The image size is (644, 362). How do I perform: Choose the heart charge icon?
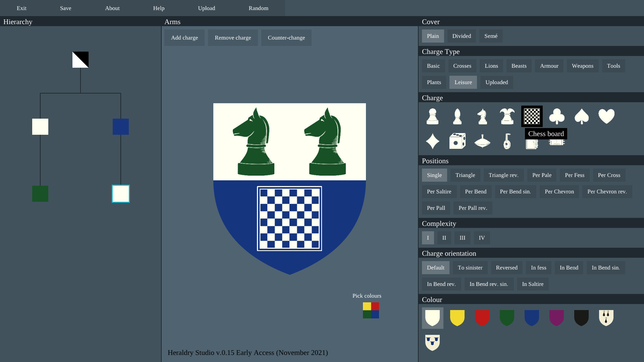click(x=606, y=116)
